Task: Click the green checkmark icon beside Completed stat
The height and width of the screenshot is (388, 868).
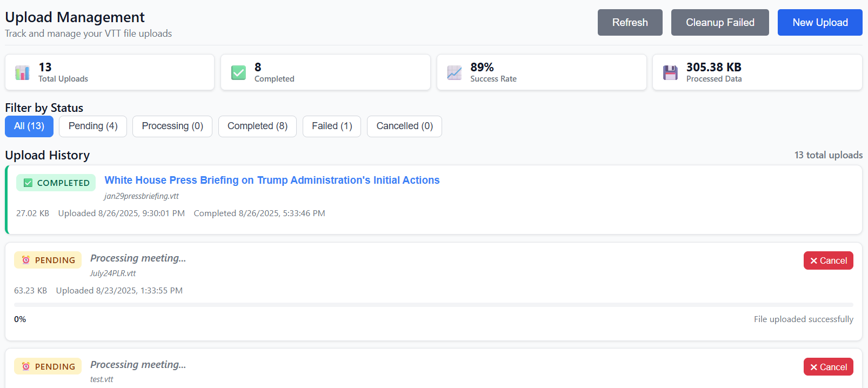Action: tap(238, 72)
